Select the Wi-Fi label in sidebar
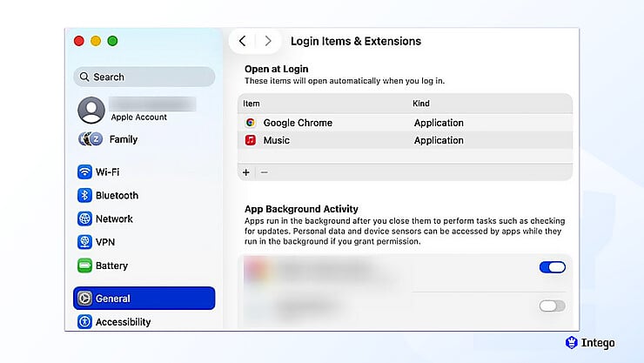 [x=108, y=172]
